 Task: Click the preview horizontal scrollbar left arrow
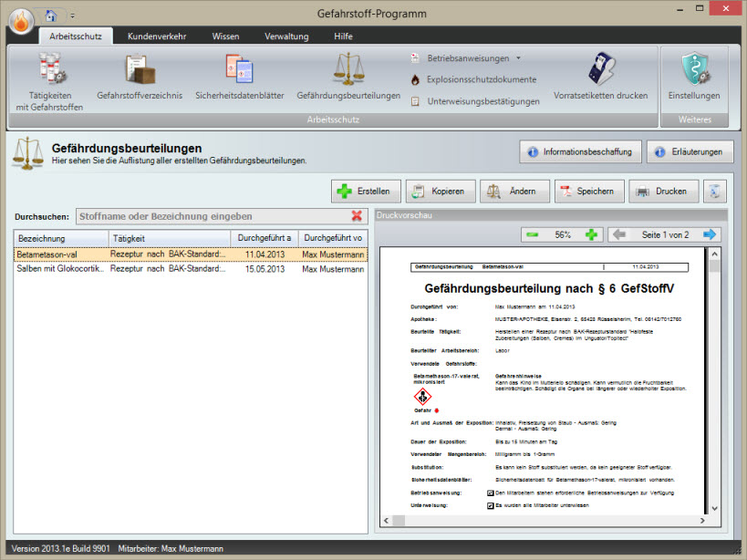[x=387, y=521]
